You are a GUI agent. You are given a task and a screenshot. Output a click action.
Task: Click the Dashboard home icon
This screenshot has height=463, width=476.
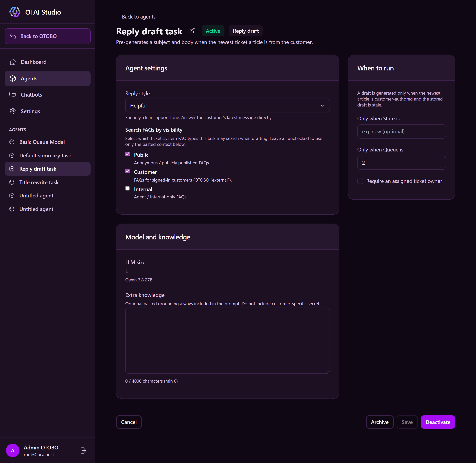tap(13, 62)
